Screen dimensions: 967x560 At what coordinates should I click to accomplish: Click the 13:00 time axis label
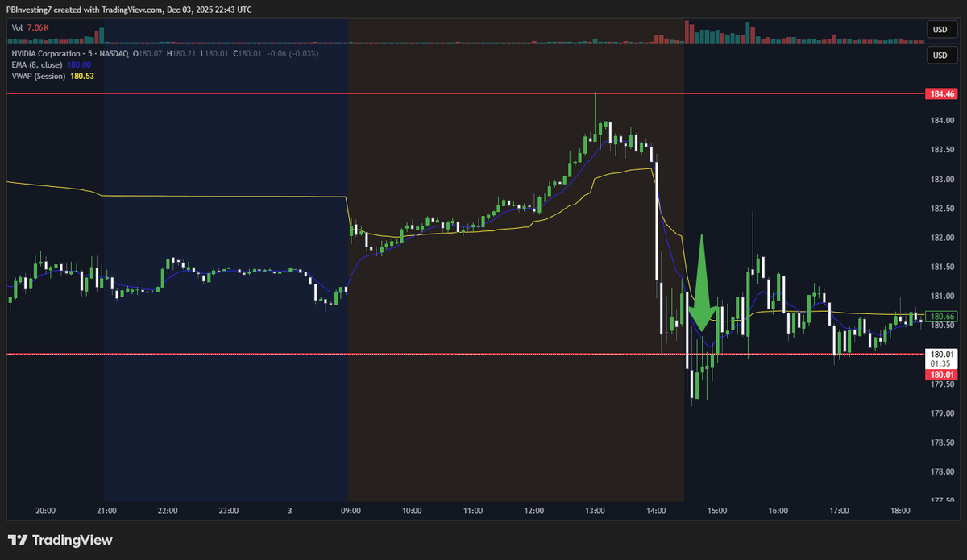coord(595,511)
